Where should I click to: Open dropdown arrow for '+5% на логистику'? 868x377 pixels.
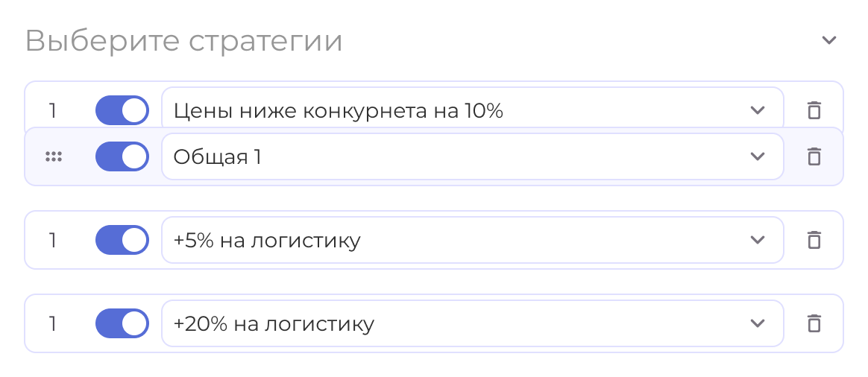coord(758,240)
